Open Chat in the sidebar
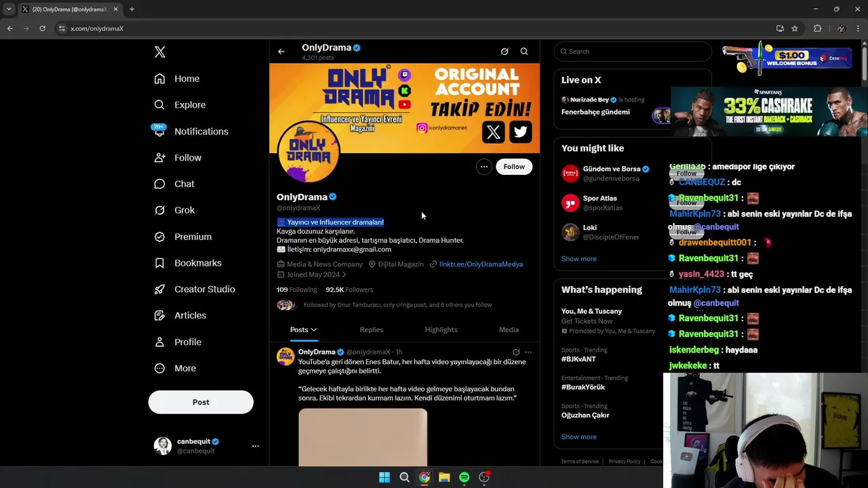868x488 pixels. [x=174, y=184]
